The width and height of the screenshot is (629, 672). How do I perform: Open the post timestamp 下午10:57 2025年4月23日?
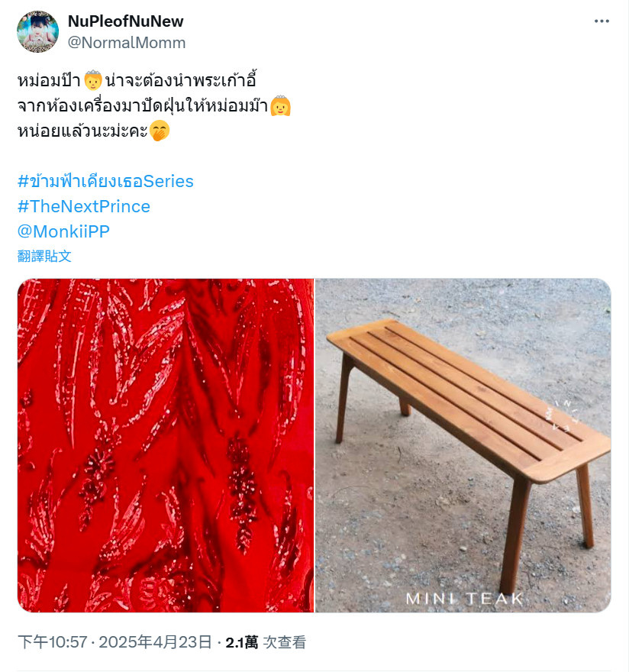[x=115, y=642]
